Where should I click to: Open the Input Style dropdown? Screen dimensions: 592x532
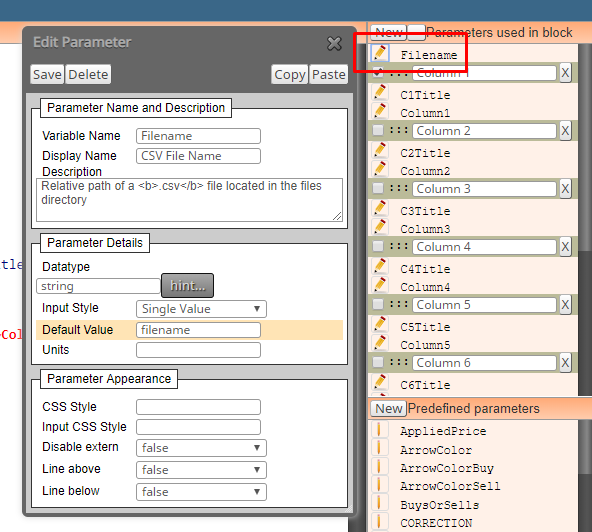pos(201,309)
